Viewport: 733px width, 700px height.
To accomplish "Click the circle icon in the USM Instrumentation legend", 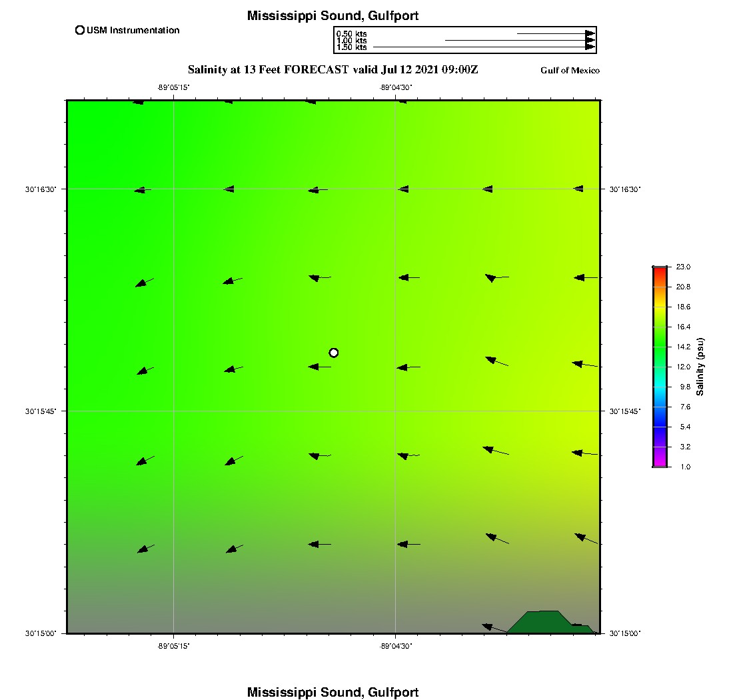I will [x=80, y=30].
